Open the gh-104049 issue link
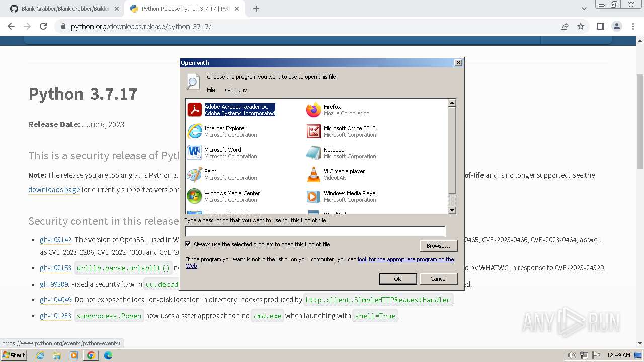This screenshot has height=362, width=644. [x=56, y=300]
